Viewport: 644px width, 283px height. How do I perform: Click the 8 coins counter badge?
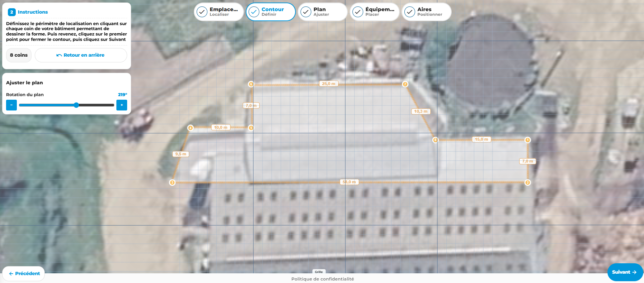pyautogui.click(x=19, y=55)
